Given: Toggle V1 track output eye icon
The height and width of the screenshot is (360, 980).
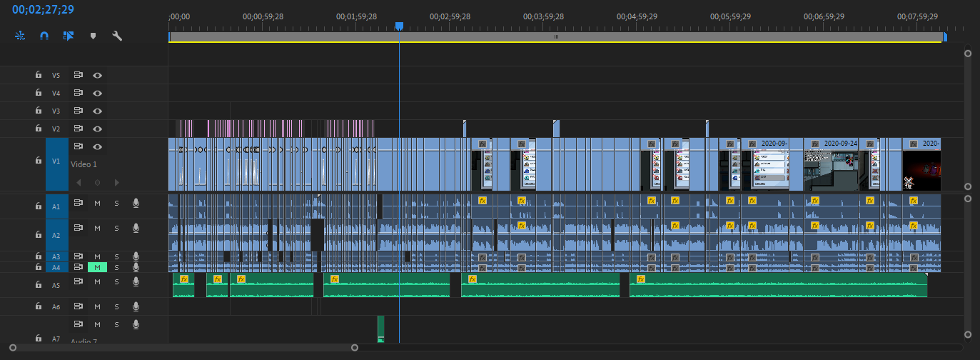Looking at the screenshot, I should coord(97,146).
